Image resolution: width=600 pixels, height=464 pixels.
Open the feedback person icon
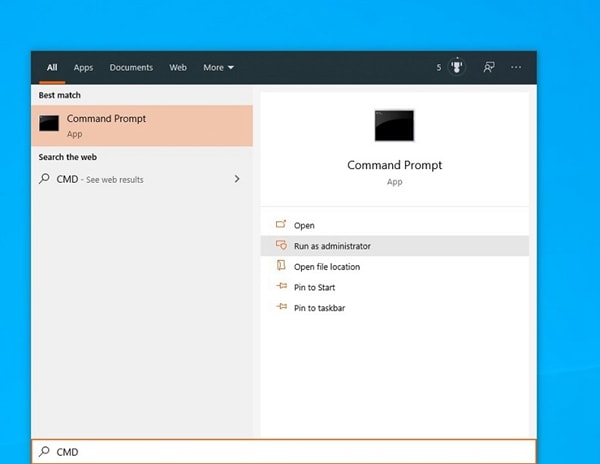[489, 67]
